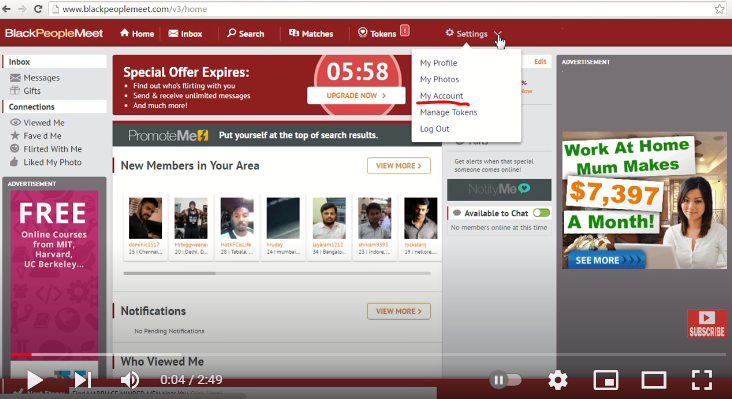Viewport: 732px width, 399px height.
Task: Seek on the red video progress bar
Action: pyautogui.click(x=21, y=355)
